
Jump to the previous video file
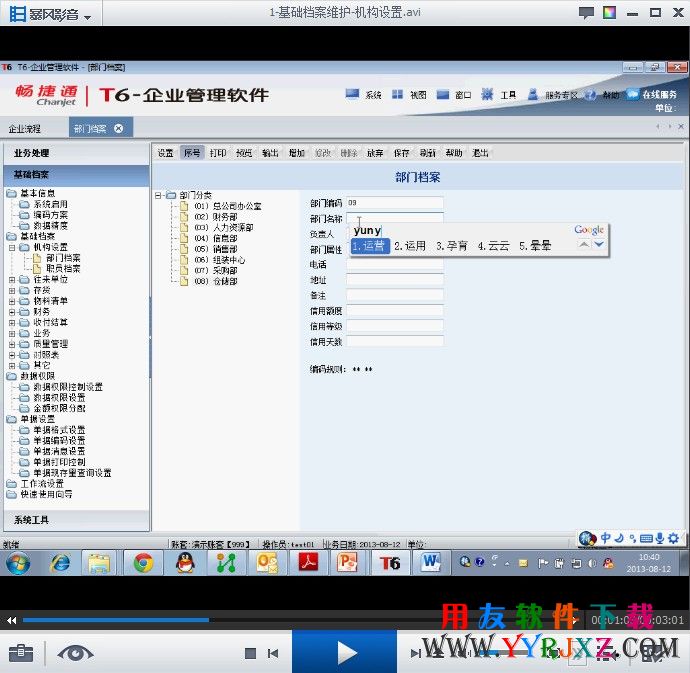point(273,654)
